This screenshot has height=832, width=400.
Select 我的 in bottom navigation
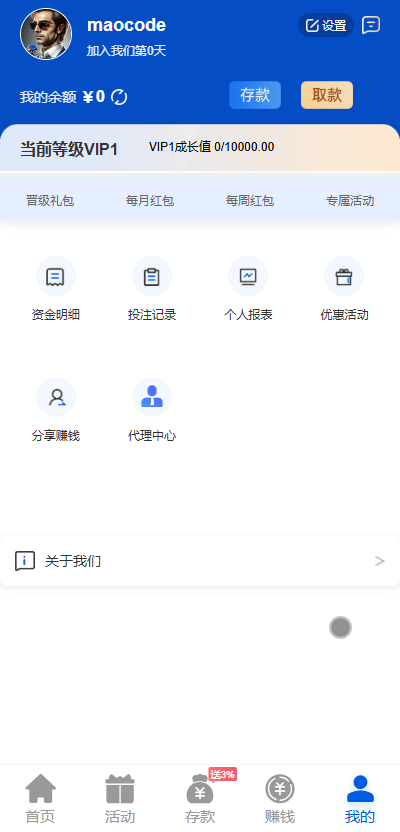[360, 799]
